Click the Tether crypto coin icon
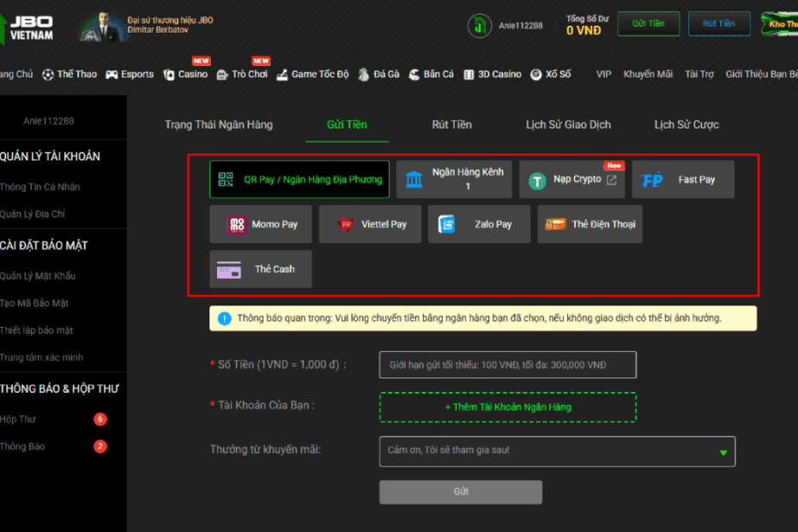798x532 pixels. (x=537, y=181)
